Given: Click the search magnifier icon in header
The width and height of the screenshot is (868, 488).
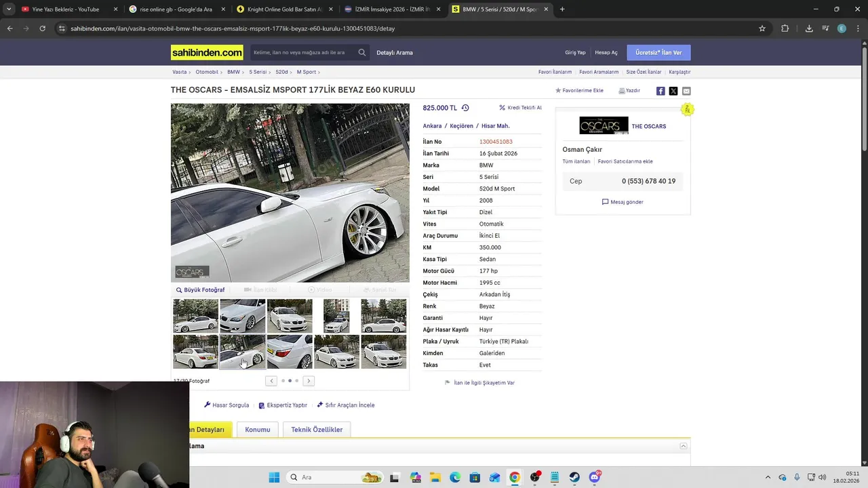Looking at the screenshot, I should click(x=362, y=52).
